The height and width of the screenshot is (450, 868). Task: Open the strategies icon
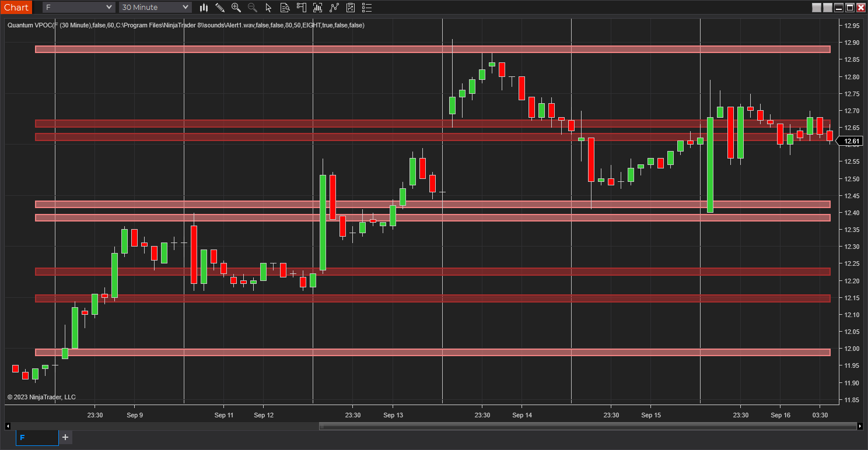pos(334,8)
